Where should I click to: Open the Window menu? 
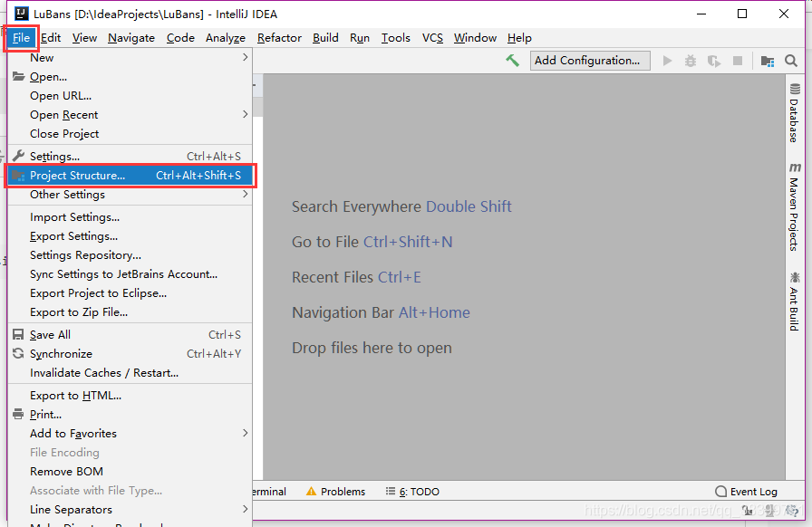click(475, 38)
